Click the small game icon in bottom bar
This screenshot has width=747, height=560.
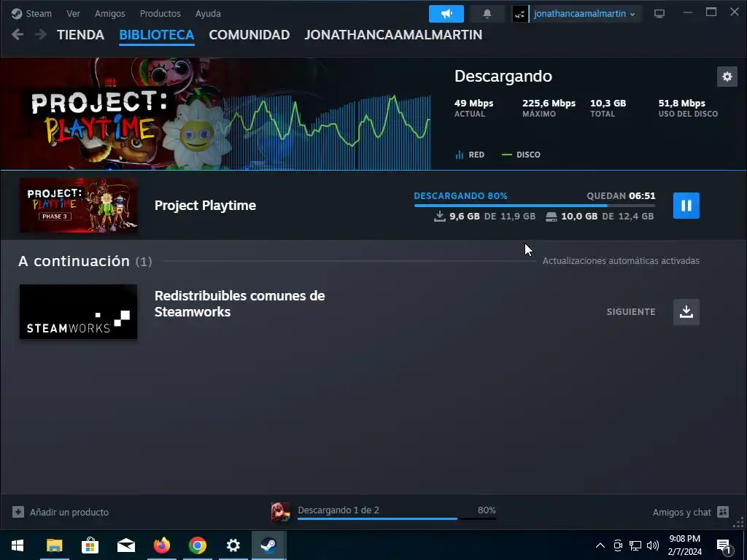click(281, 512)
